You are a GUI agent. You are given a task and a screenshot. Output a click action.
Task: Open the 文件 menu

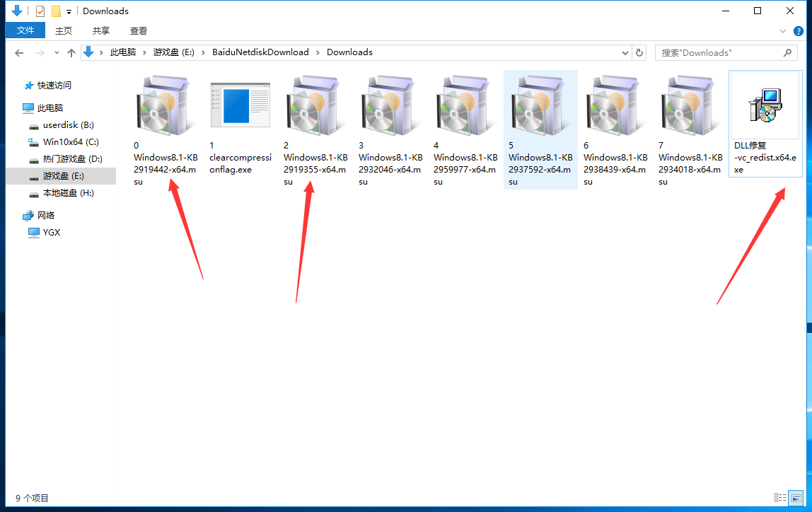pyautogui.click(x=25, y=30)
